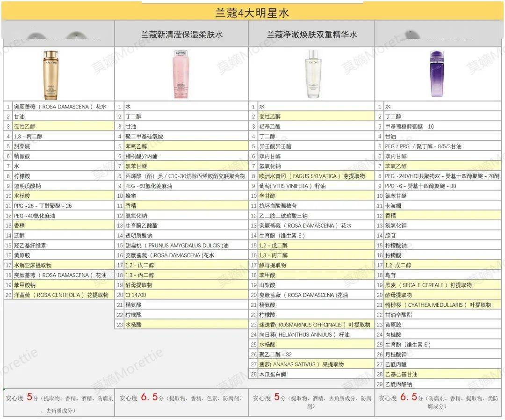Click 向日葵 (HELIANTHUS ANNUUS) 籽油

(x=304, y=335)
